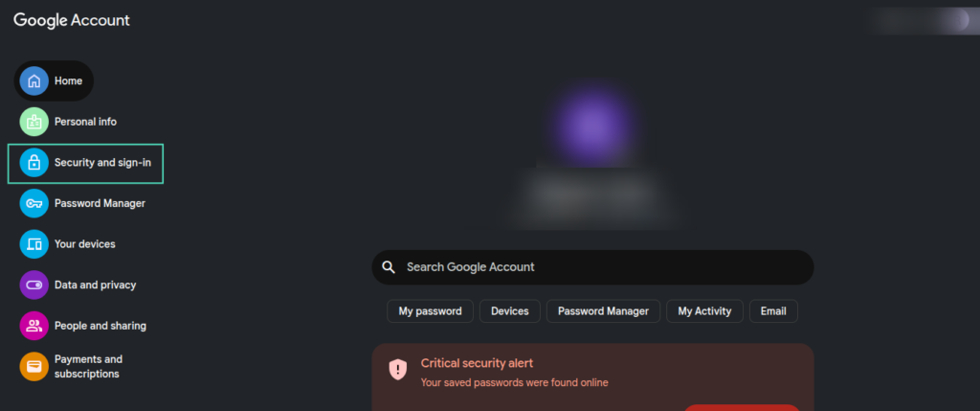Click the Personal info ID card icon
The height and width of the screenshot is (411, 980).
click(34, 122)
